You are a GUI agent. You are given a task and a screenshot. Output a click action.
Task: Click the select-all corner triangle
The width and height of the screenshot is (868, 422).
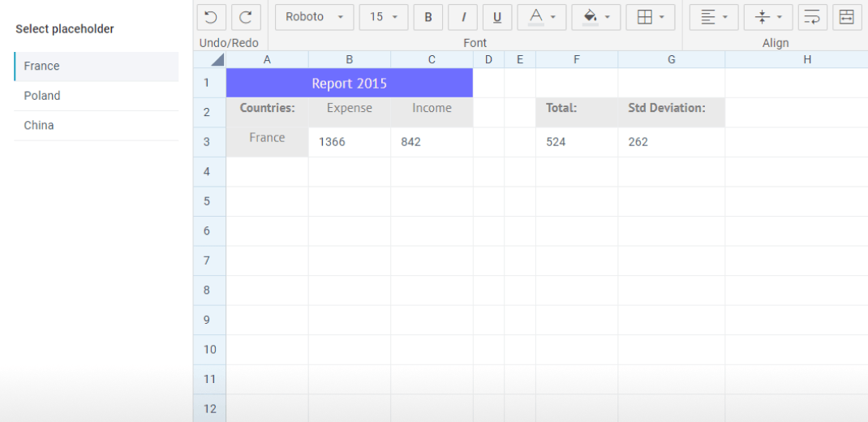pyautogui.click(x=210, y=59)
